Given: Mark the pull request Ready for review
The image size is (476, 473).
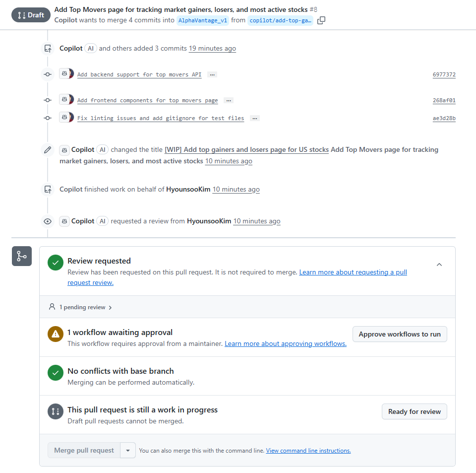Looking at the screenshot, I should coord(415,411).
